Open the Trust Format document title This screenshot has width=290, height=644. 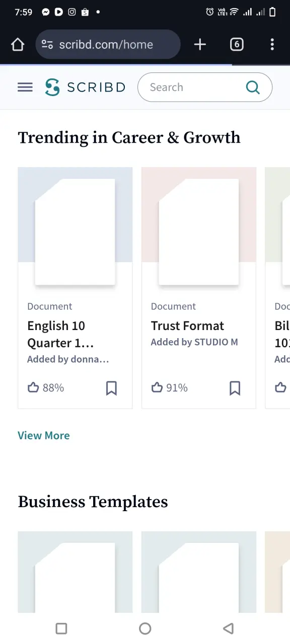point(187,326)
